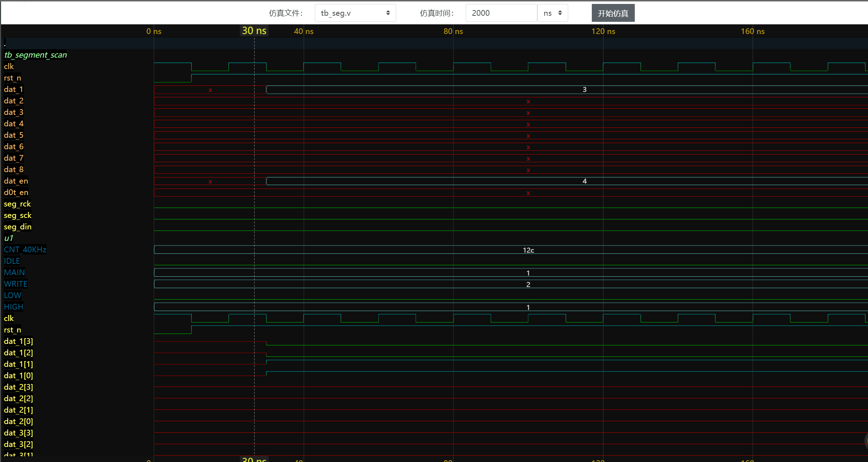
Task: Select the dat_en signal name
Action: [16, 181]
